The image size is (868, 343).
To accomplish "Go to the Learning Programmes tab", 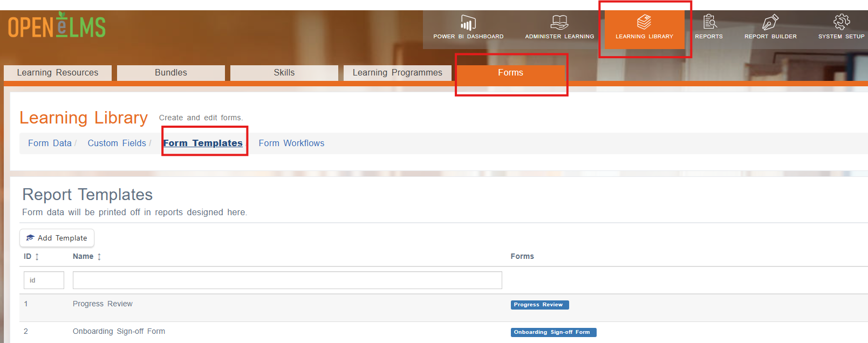I will pyautogui.click(x=398, y=73).
